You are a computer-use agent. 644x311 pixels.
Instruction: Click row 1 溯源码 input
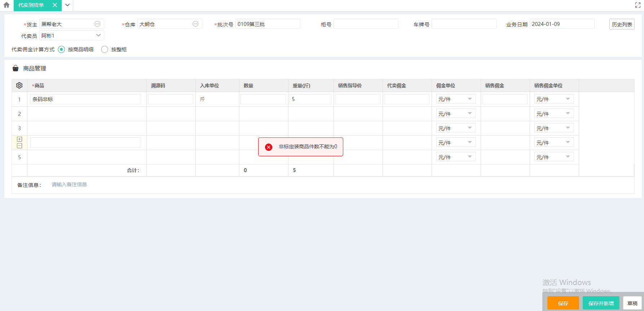171,99
